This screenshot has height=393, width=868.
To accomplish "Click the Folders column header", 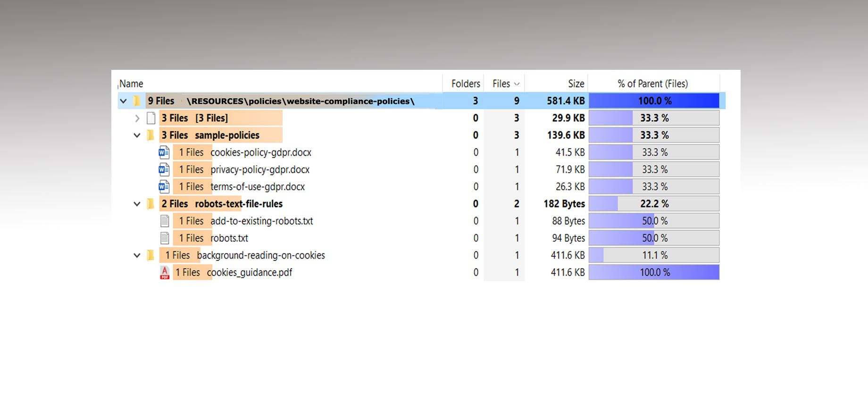I will (x=465, y=84).
